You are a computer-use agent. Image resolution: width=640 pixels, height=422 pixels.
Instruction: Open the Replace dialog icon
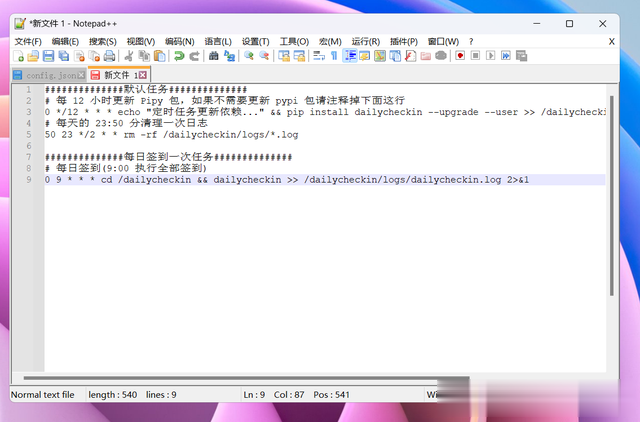point(229,56)
